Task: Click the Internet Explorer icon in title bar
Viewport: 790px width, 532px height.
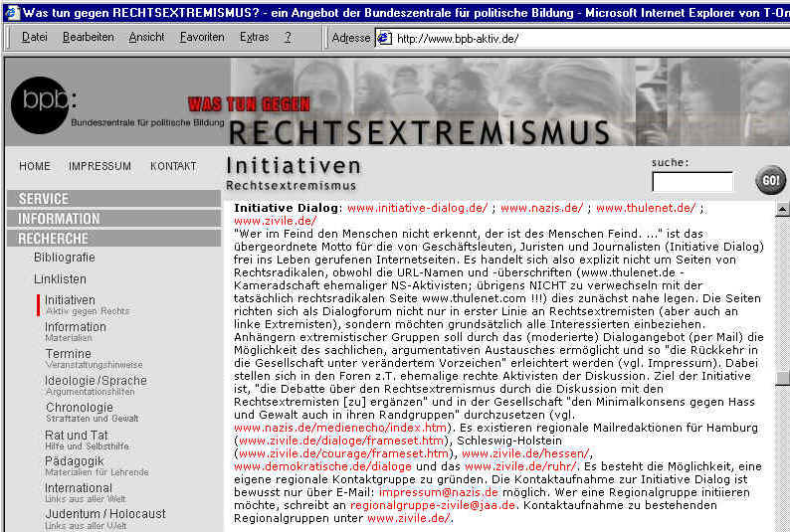Action: [11, 12]
